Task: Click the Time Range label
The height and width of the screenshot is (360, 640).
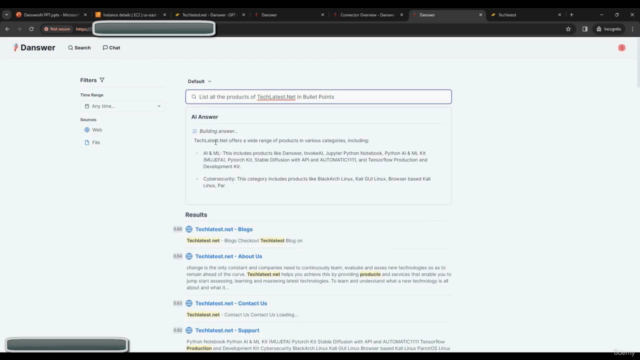Action: pyautogui.click(x=92, y=95)
